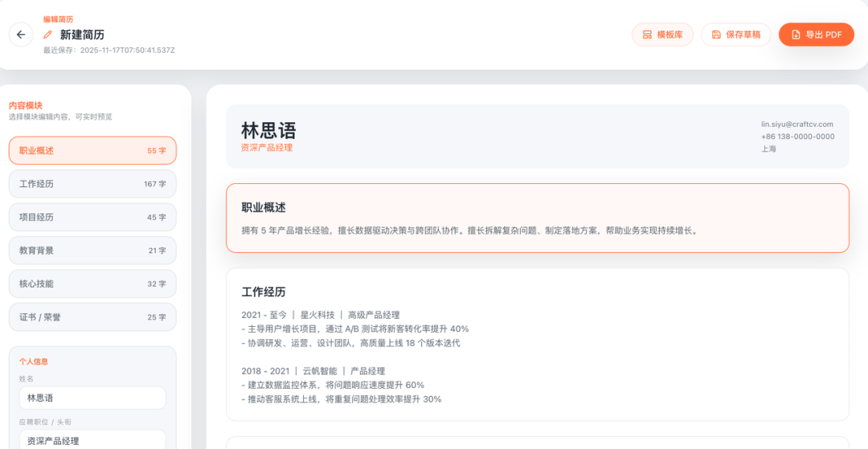Image resolution: width=868 pixels, height=449 pixels.
Task: Select the 工作经历 module
Action: [92, 184]
